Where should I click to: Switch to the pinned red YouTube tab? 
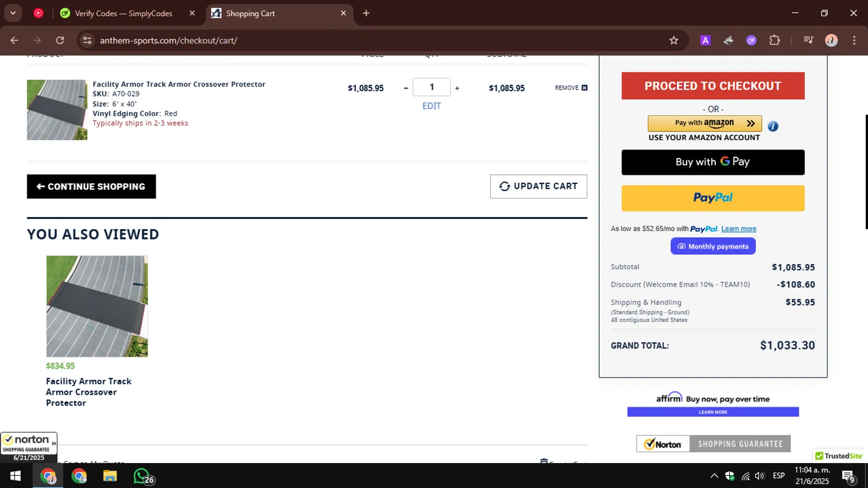38,13
